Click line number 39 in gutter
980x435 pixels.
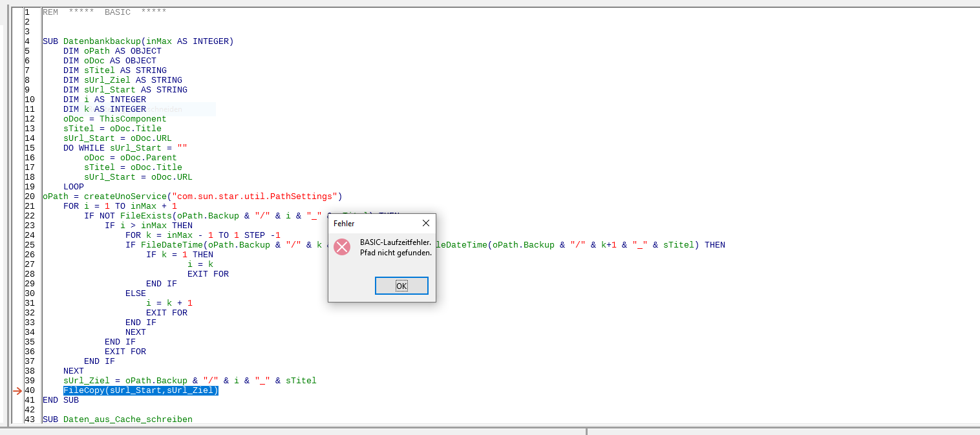[30, 381]
